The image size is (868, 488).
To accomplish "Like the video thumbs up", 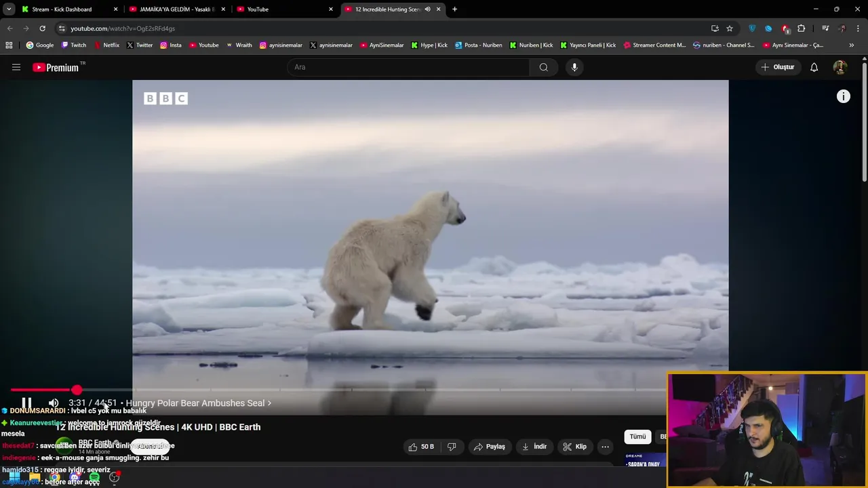I will [421, 447].
